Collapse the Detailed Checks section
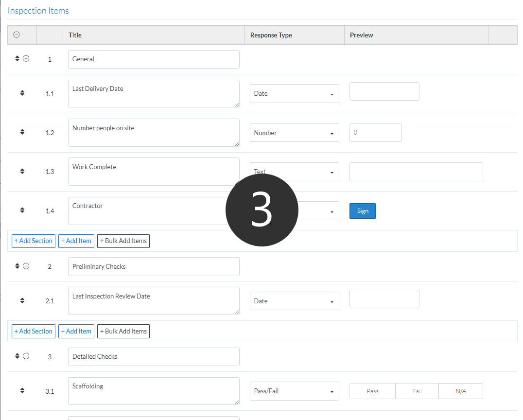Screen dimensions: 523x420 26,356
